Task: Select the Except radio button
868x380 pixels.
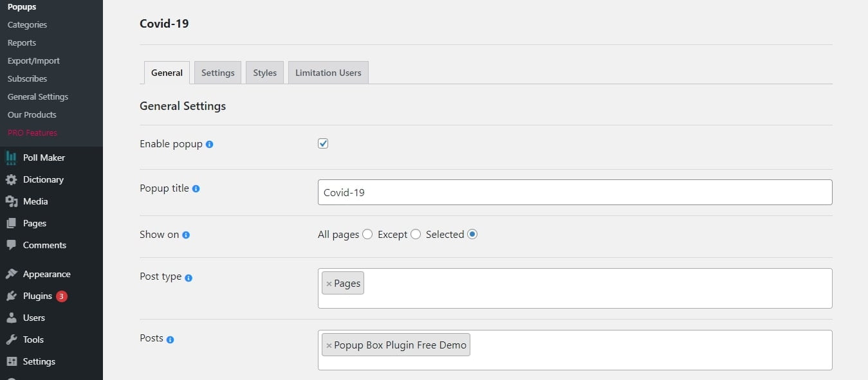Action: click(416, 235)
